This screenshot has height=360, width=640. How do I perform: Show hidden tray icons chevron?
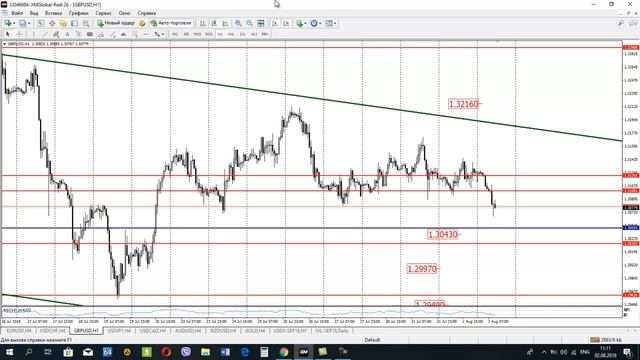pos(544,351)
